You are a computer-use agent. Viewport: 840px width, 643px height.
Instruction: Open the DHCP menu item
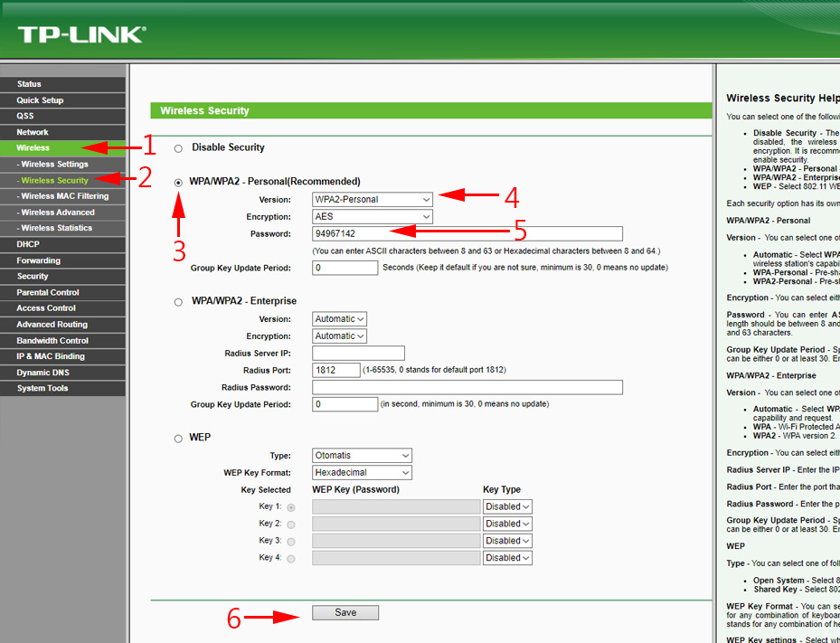[x=28, y=244]
